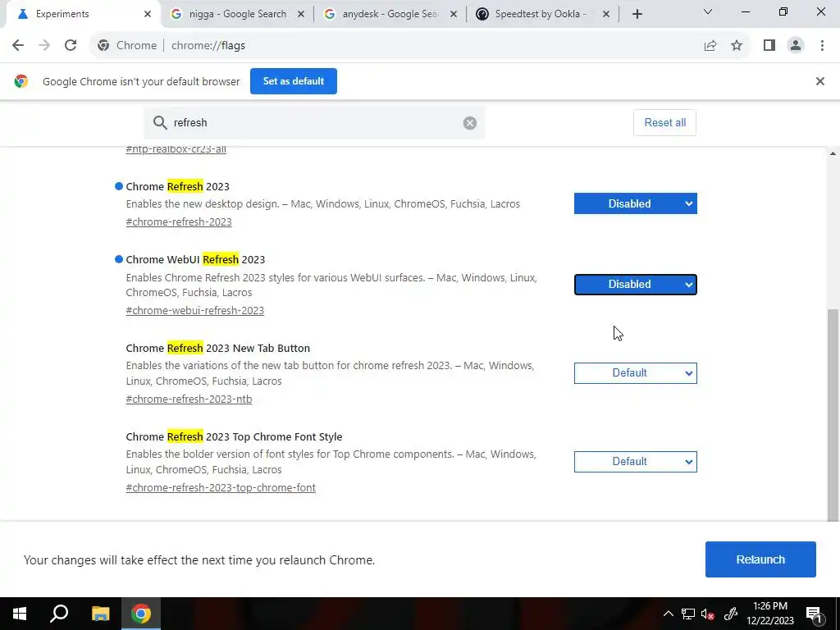
Task: Open the Top Chrome Font Style dropdown
Action: [x=636, y=462]
